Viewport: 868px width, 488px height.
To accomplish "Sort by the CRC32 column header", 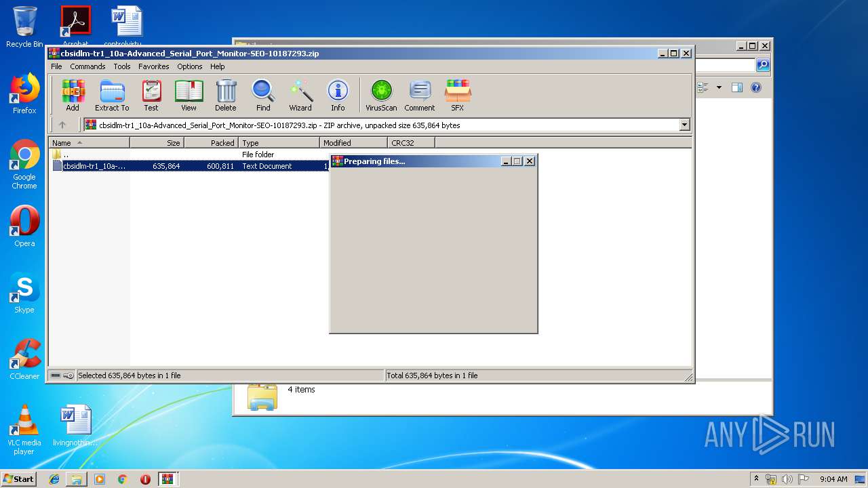I will (411, 143).
